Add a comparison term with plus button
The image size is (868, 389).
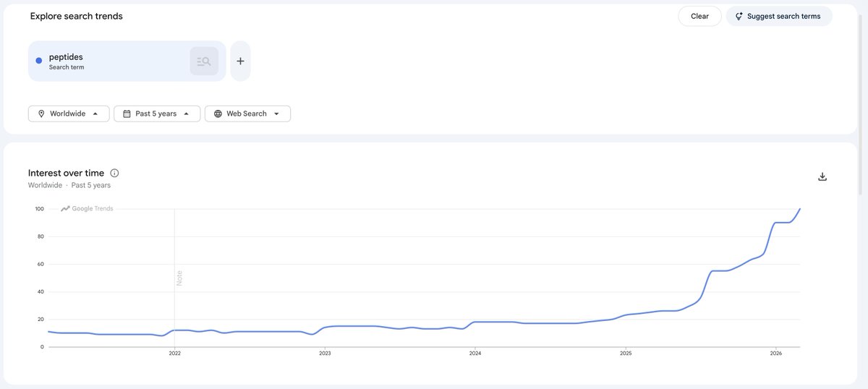241,61
